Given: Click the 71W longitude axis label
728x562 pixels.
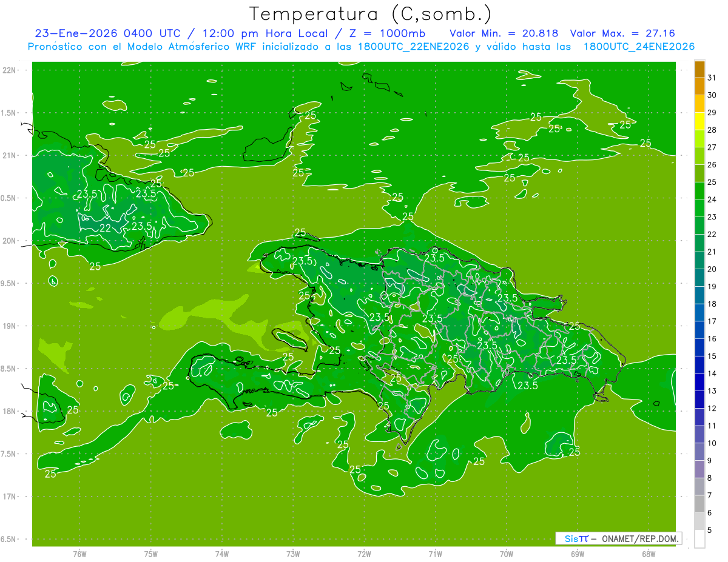Looking at the screenshot, I should (435, 554).
